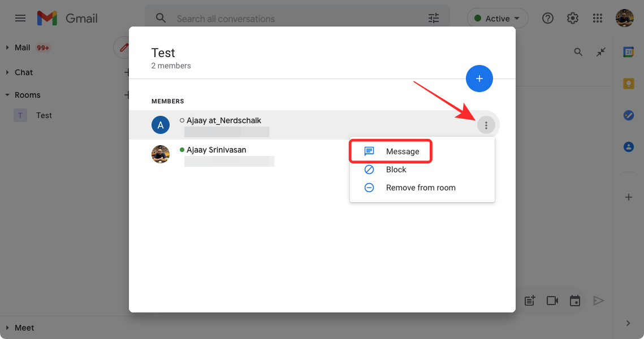The image size is (644, 339).
Task: Open the main menu hamburger icon
Action: pos(20,18)
